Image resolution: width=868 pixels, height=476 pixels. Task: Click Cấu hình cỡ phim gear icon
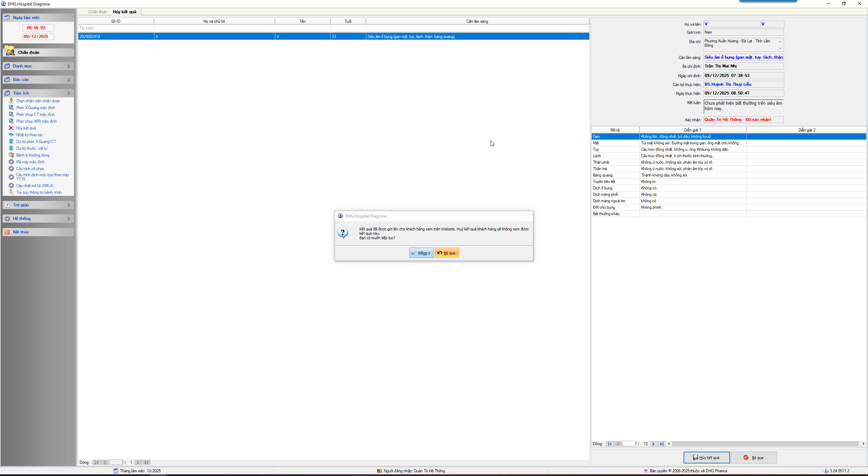click(x=11, y=169)
